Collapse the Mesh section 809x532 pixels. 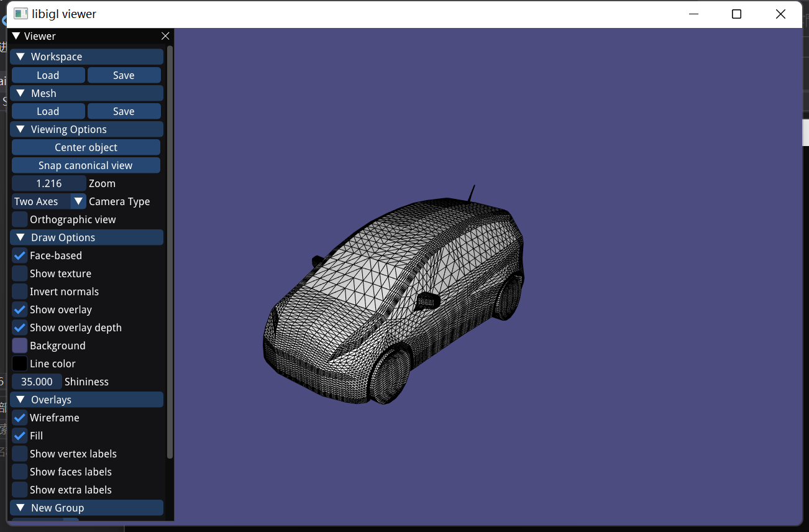(x=21, y=93)
